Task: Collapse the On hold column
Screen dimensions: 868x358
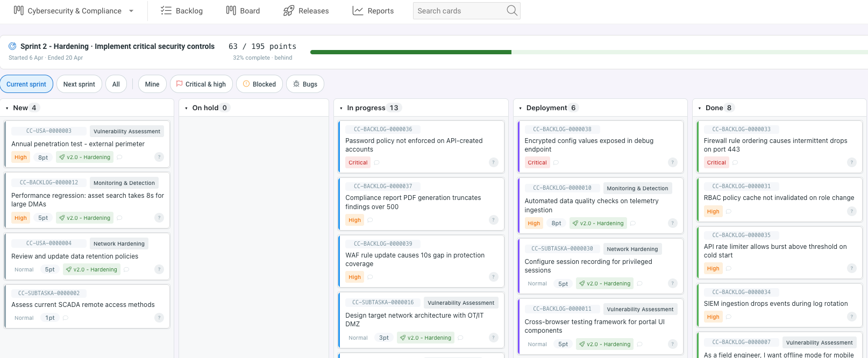Action: 186,108
